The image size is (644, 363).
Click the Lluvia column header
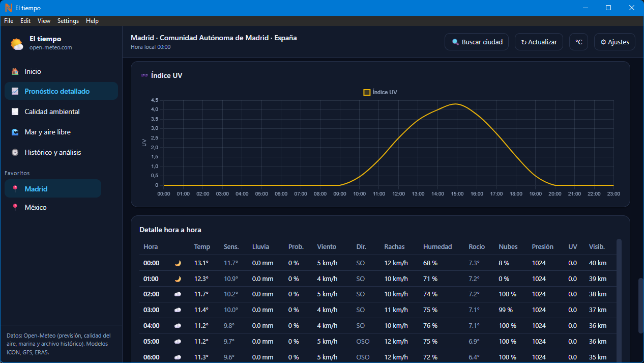[x=261, y=247]
